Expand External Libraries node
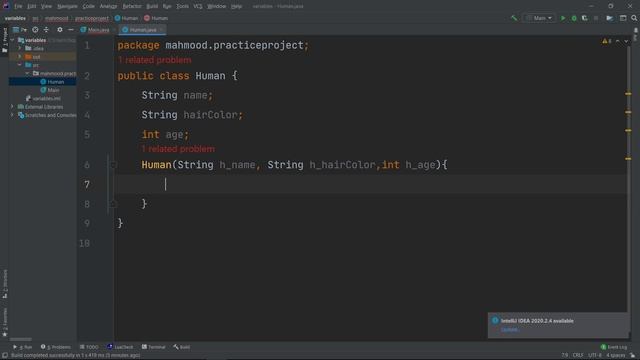Viewport: 640px width, 360px height. tap(12, 107)
